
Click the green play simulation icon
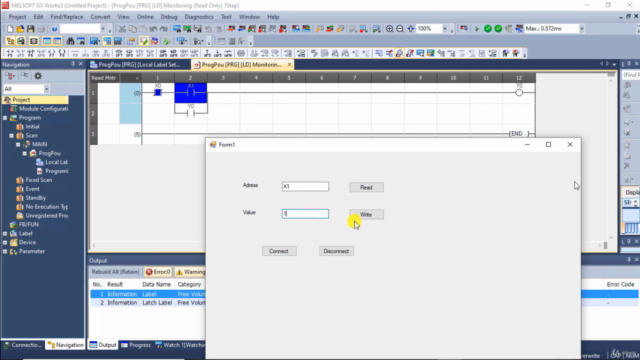[476, 29]
